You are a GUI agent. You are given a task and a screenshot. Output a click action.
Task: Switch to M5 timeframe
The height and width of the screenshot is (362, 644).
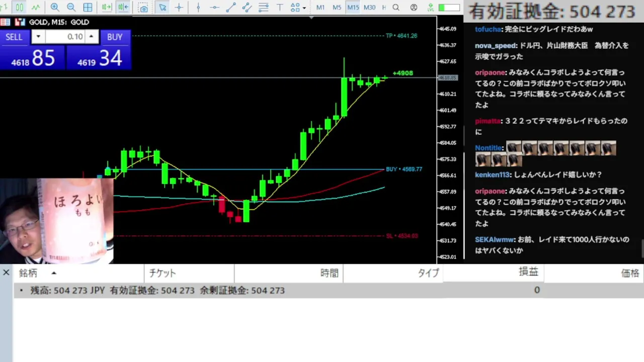point(337,8)
